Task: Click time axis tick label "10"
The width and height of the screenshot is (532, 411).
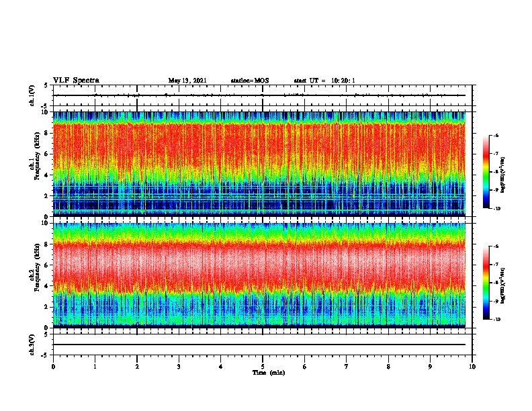Action: tap(472, 367)
